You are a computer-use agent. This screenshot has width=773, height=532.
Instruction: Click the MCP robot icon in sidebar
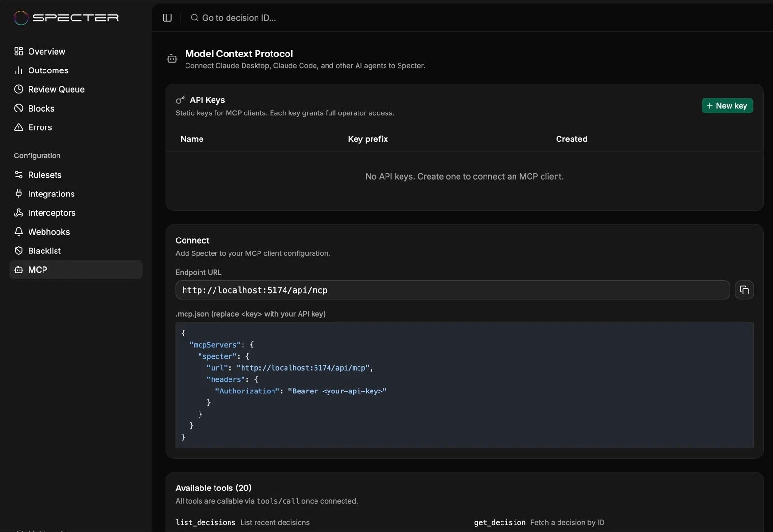tap(19, 270)
